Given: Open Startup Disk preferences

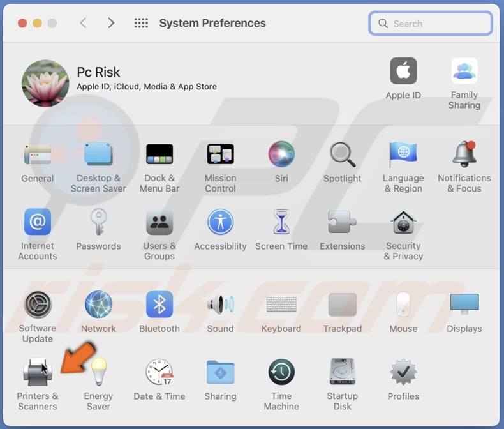Looking at the screenshot, I should [342, 372].
